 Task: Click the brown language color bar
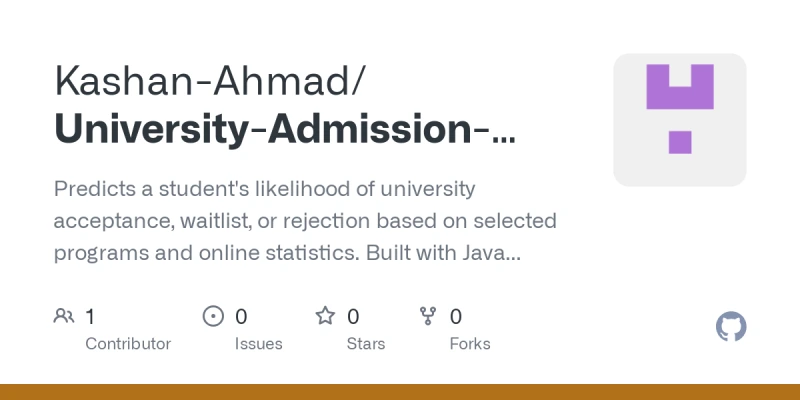click(400, 392)
